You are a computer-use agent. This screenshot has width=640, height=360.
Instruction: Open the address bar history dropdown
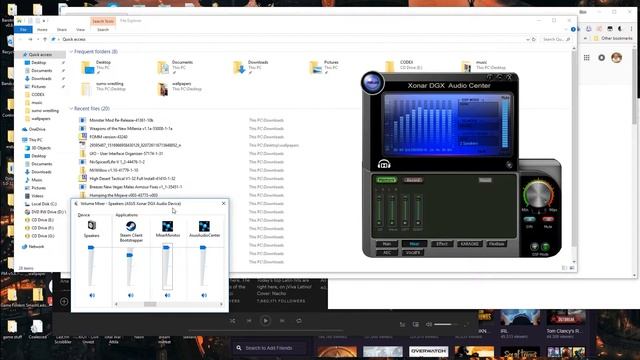point(527,39)
